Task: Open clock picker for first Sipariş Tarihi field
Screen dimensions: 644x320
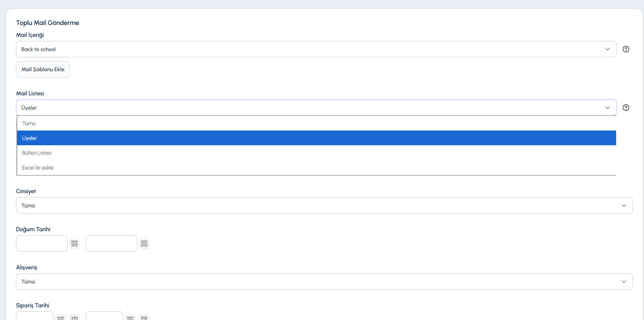Action: (x=75, y=318)
